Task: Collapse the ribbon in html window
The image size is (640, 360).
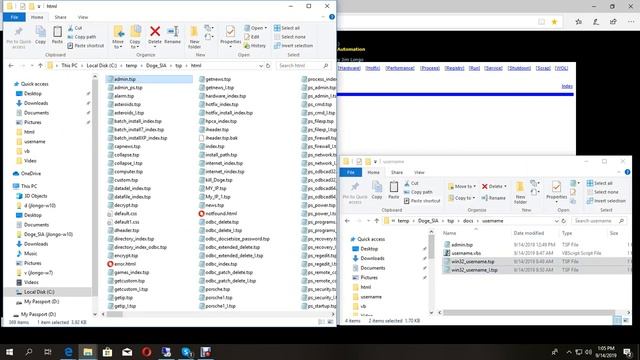Action: (x=323, y=17)
